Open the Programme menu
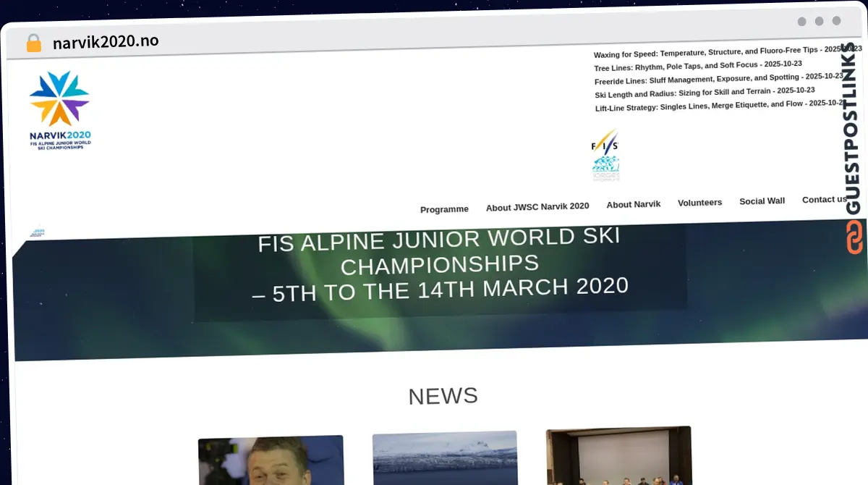868x485 pixels. pos(444,208)
